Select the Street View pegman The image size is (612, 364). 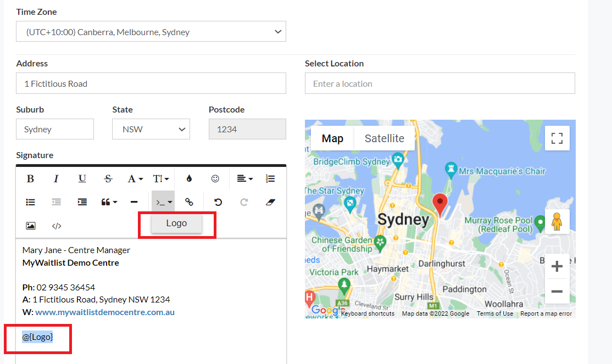point(557,222)
